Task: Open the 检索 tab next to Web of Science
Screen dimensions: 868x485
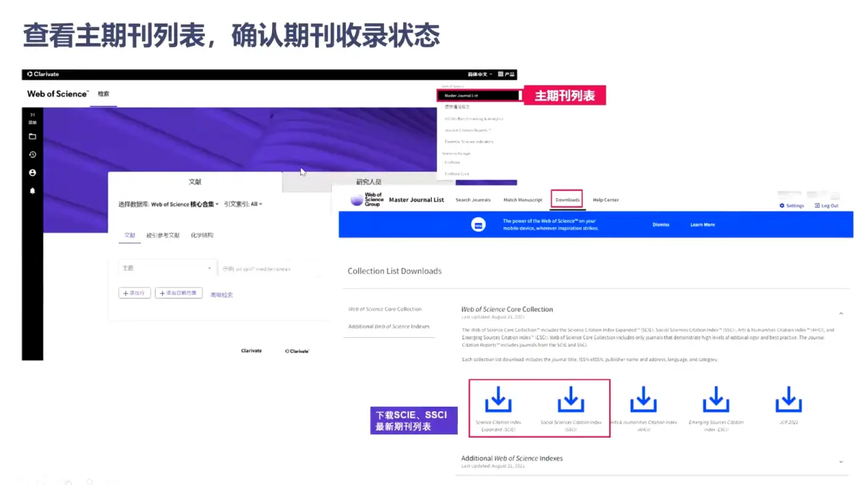Action: coord(103,94)
